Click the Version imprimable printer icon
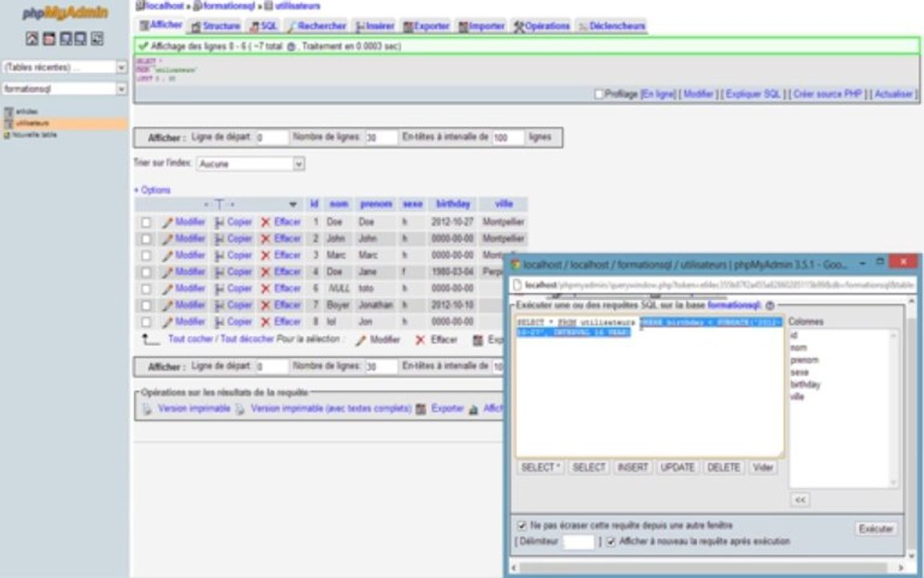 pyautogui.click(x=147, y=409)
